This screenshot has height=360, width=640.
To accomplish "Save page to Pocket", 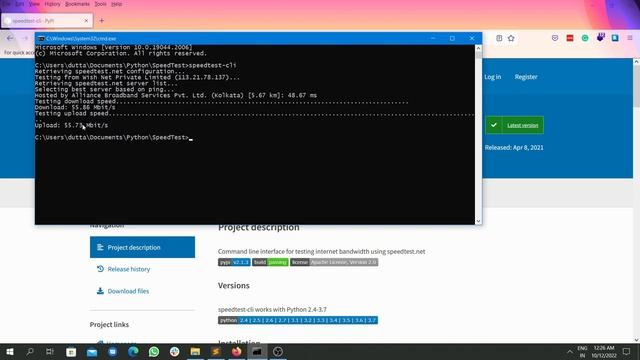I will point(555,38).
